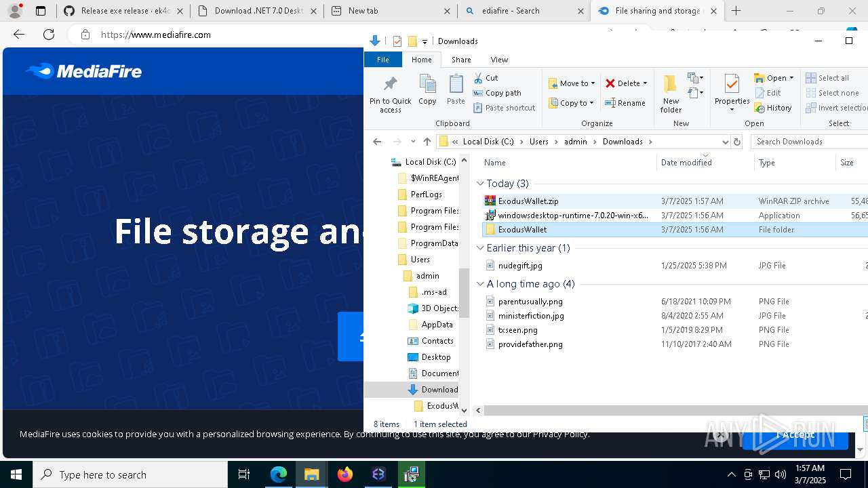Click the History command

click(773, 108)
